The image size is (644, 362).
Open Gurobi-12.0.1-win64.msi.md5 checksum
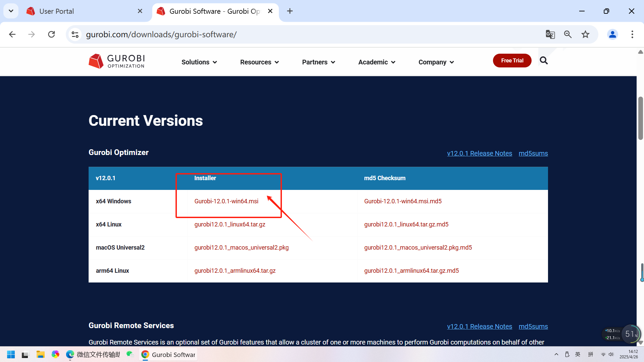[403, 201]
